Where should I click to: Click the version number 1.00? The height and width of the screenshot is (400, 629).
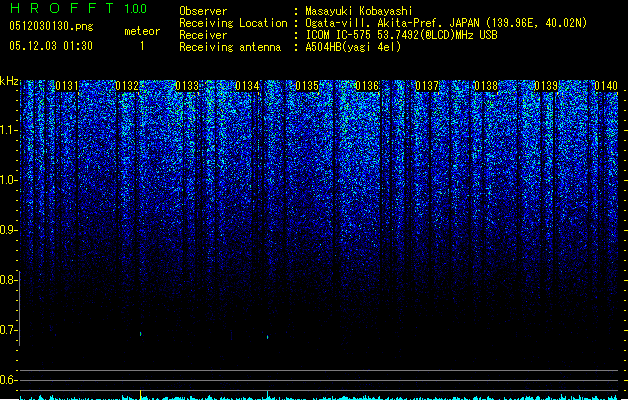136,9
